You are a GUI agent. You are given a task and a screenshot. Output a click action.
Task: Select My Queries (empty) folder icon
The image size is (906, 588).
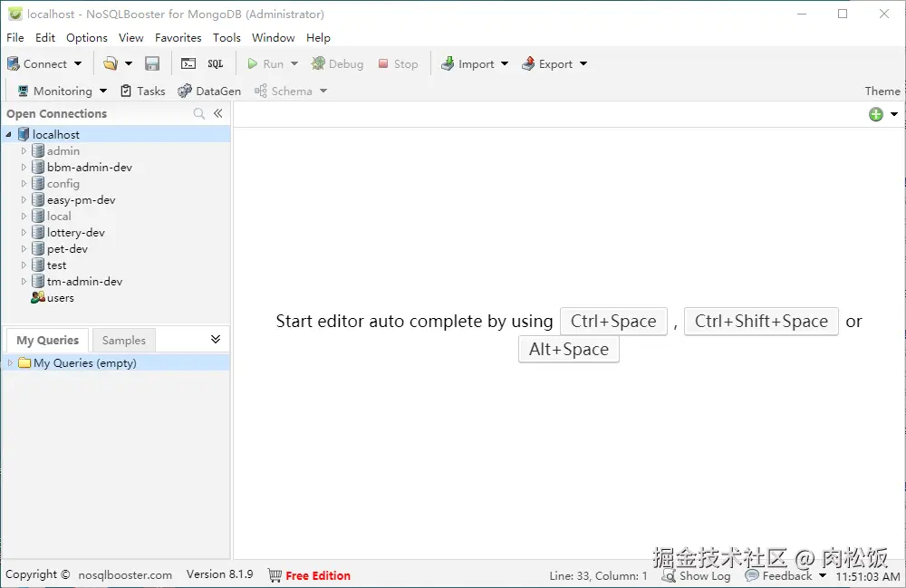[x=24, y=362]
